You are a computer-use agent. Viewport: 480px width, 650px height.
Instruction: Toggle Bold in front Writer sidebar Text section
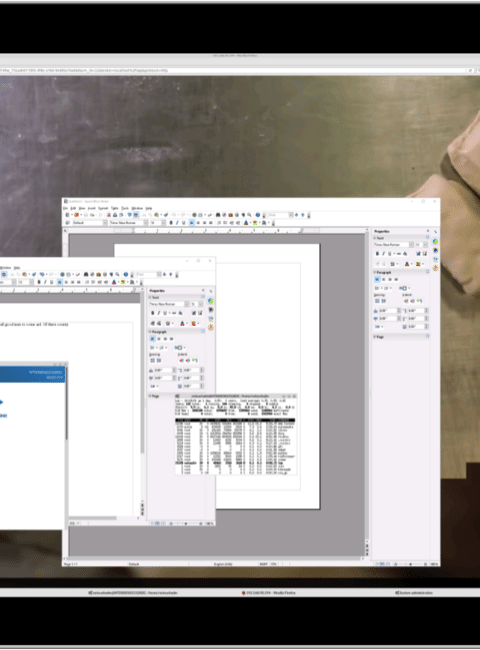coord(153,313)
